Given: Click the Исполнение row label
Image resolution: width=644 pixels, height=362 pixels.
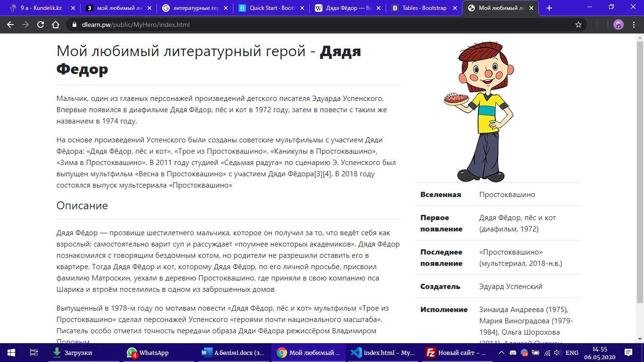Looking at the screenshot, I should [x=444, y=309].
